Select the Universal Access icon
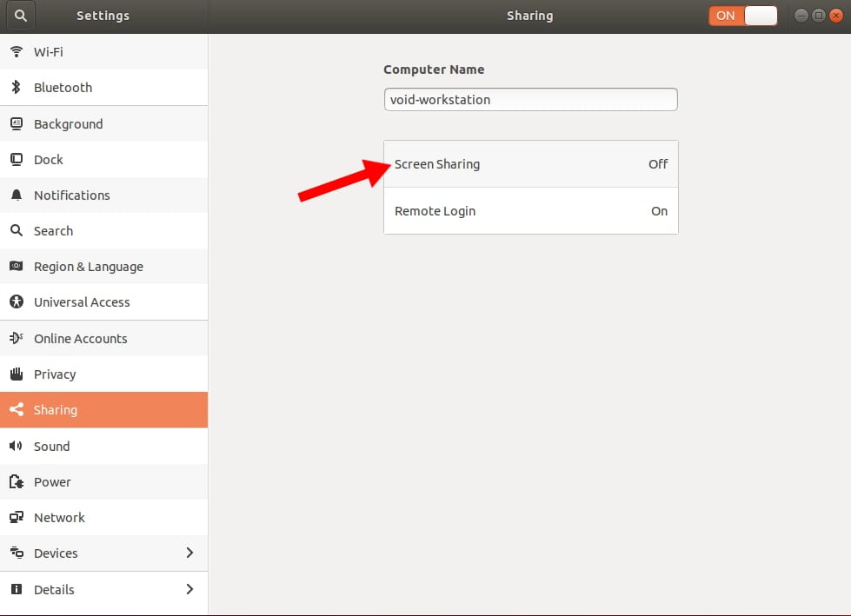The height and width of the screenshot is (616, 851). 17,301
